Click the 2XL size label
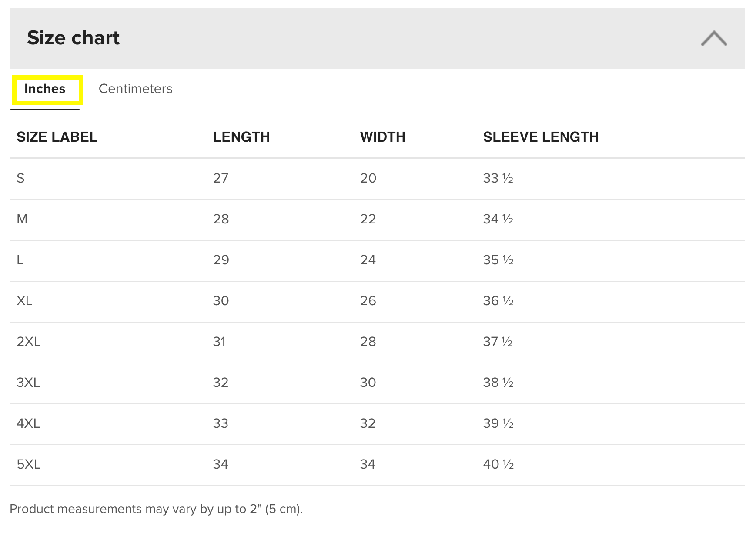The width and height of the screenshot is (756, 533). coord(29,342)
